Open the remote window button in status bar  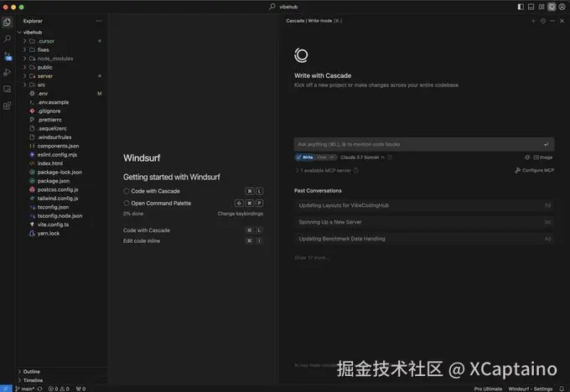(x=6, y=389)
